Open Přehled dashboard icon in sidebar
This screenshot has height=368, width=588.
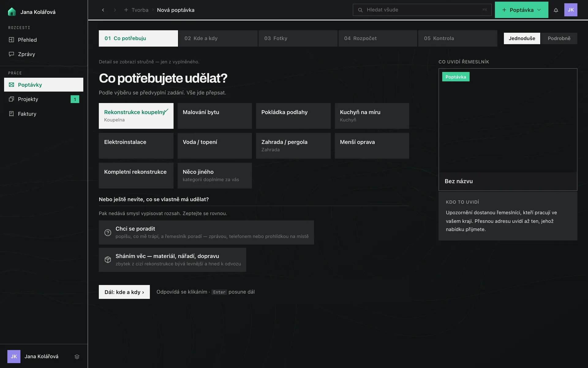pos(11,40)
